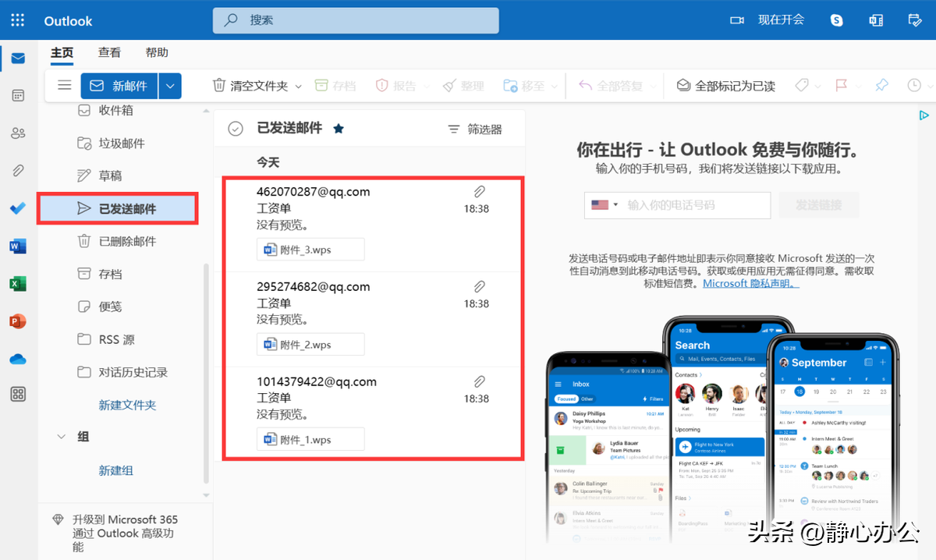Click the New mail button

pos(119,86)
